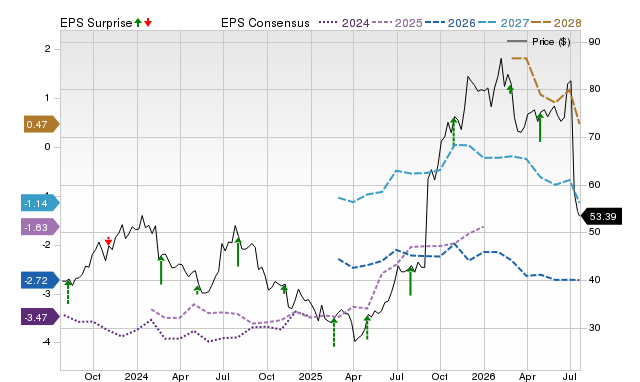Click the lavender -1.63 value tag
Image resolution: width=640 pixels, height=382 pixels.
coord(40,227)
